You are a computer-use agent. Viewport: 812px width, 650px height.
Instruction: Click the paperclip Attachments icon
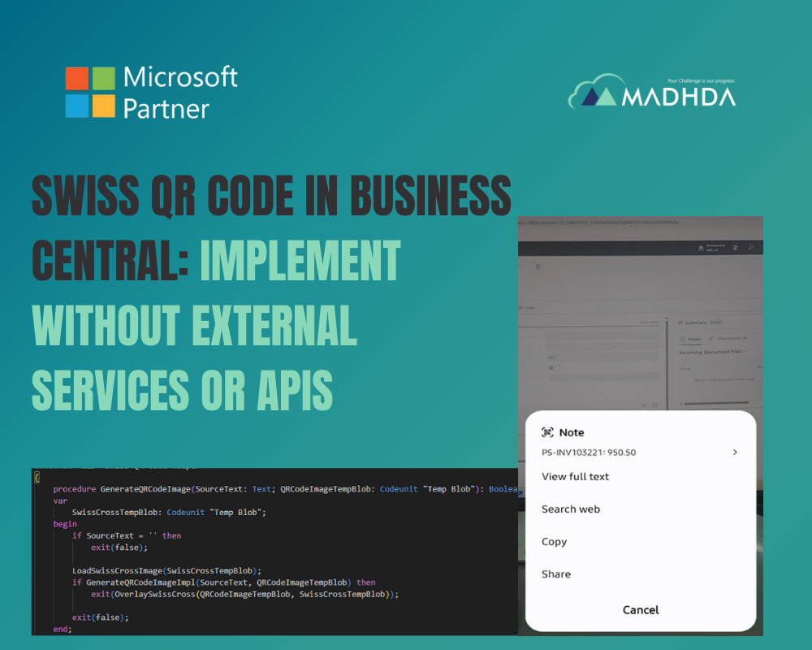712,338
